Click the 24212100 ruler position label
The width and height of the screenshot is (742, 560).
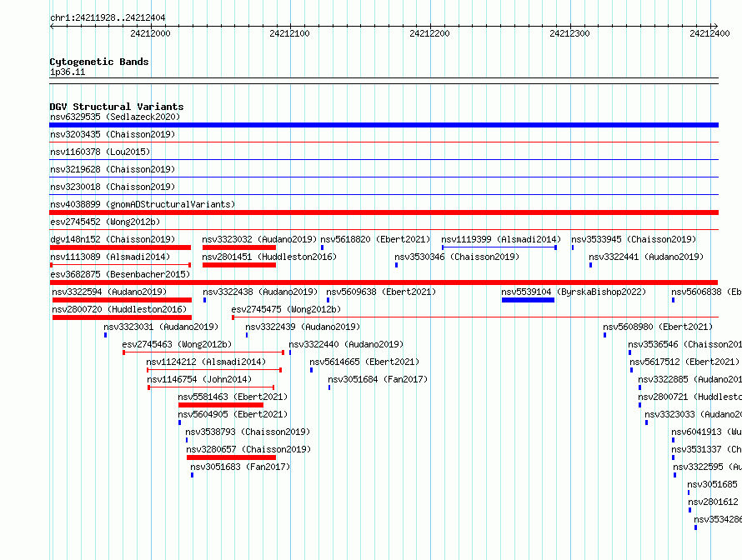[x=289, y=33]
